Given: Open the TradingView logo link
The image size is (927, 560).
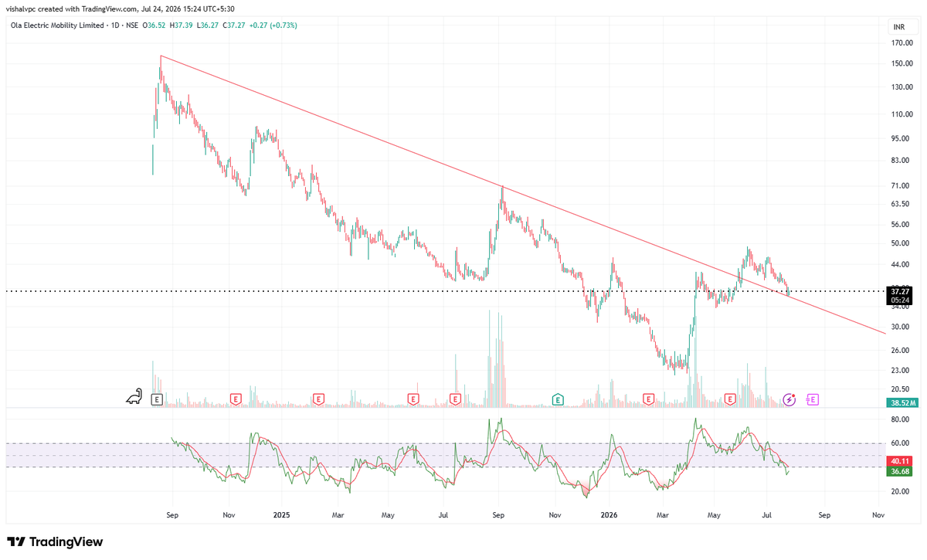Looking at the screenshot, I should [55, 542].
